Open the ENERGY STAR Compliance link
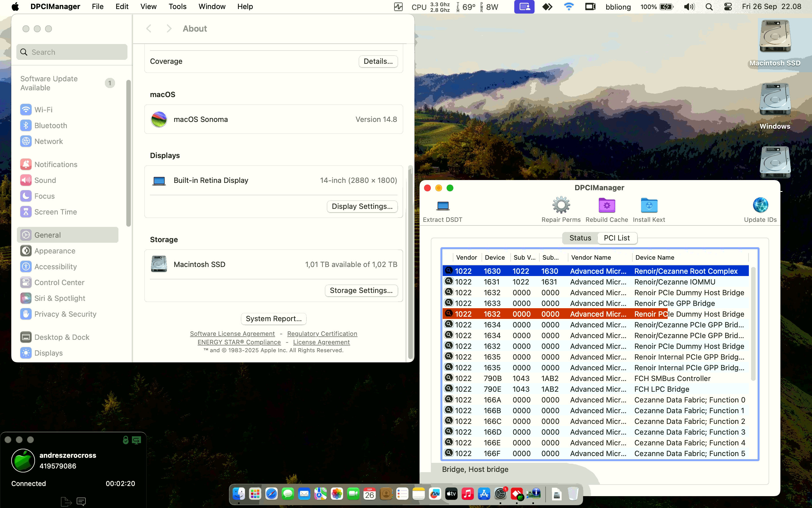Screen dimensions: 812x508 (239, 342)
